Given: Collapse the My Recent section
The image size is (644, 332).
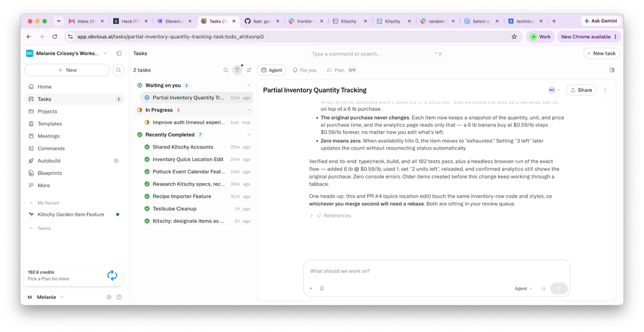Looking at the screenshot, I should coord(31,203).
